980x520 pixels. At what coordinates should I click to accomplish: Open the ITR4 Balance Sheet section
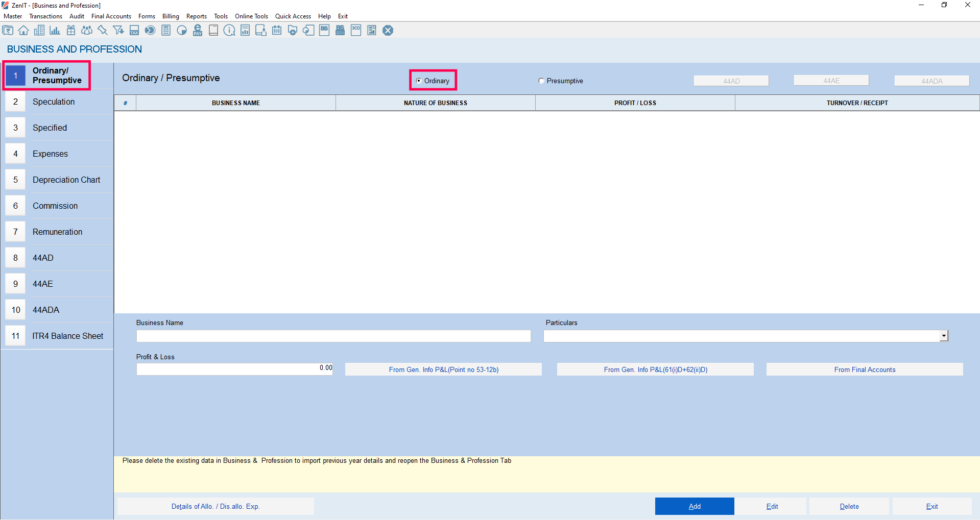coord(59,336)
